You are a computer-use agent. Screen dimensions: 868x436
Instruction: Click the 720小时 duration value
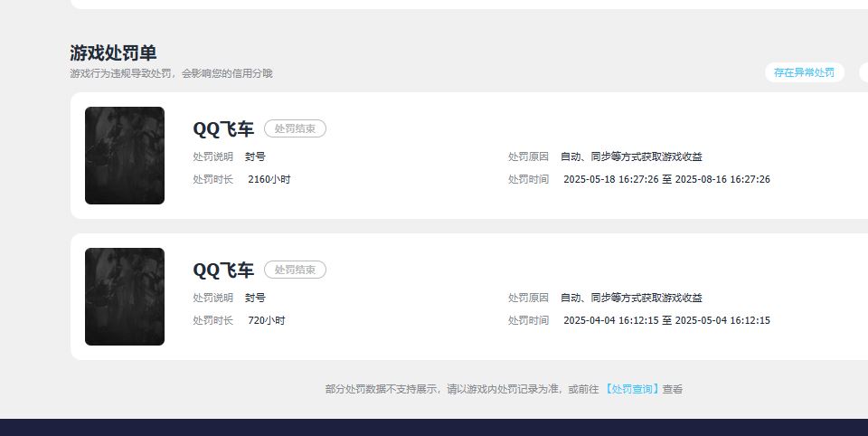(x=266, y=320)
